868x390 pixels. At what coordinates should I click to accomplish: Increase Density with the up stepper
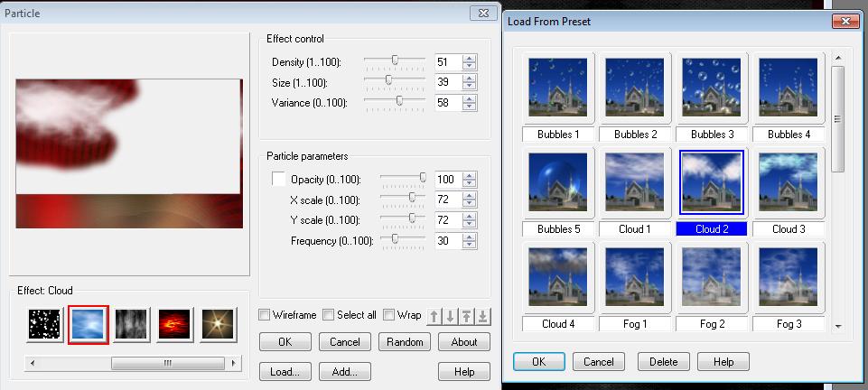pos(470,58)
